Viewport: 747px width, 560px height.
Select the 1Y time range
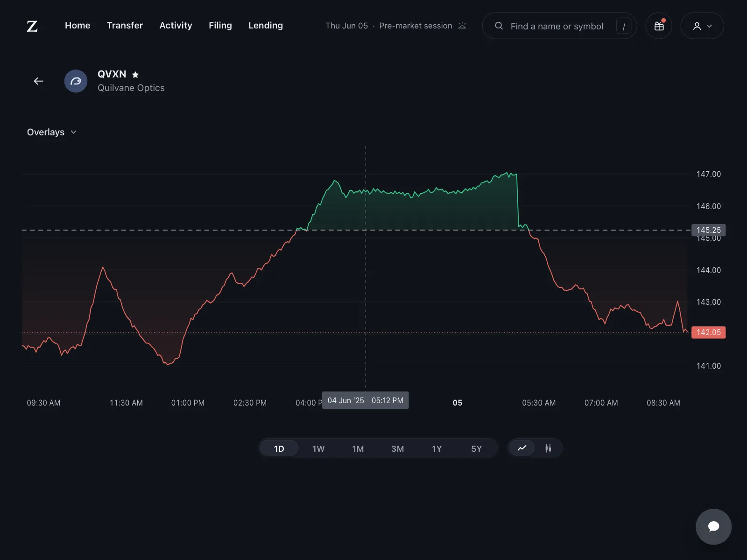[x=437, y=448]
